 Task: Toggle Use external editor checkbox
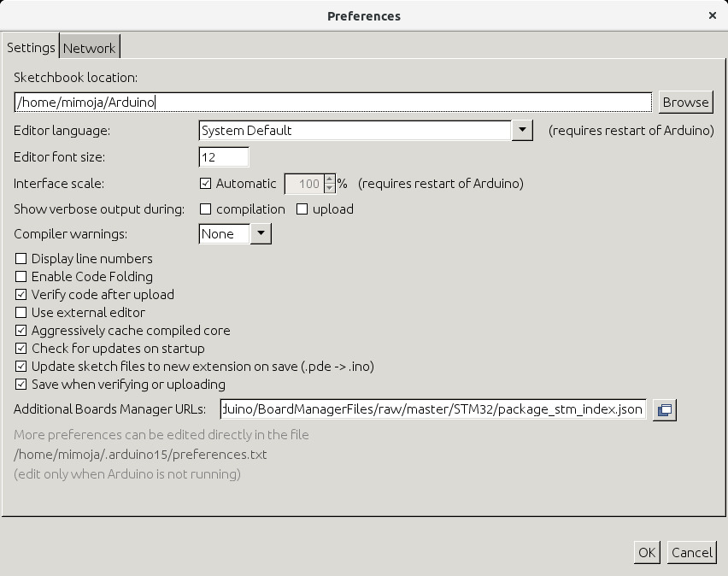21,313
